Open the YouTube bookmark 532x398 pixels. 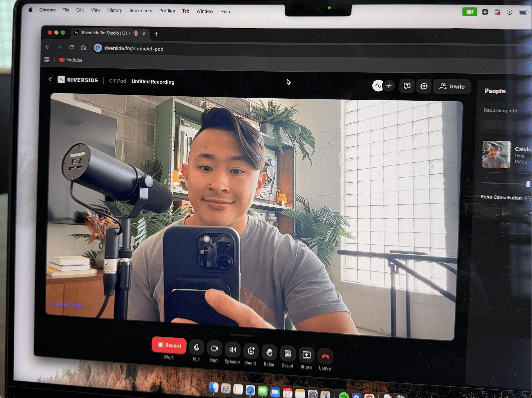pyautogui.click(x=71, y=60)
